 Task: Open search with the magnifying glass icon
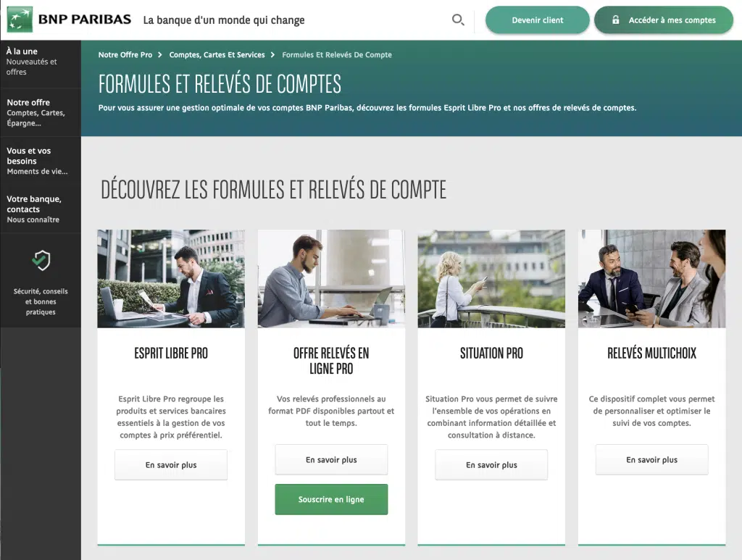click(458, 20)
